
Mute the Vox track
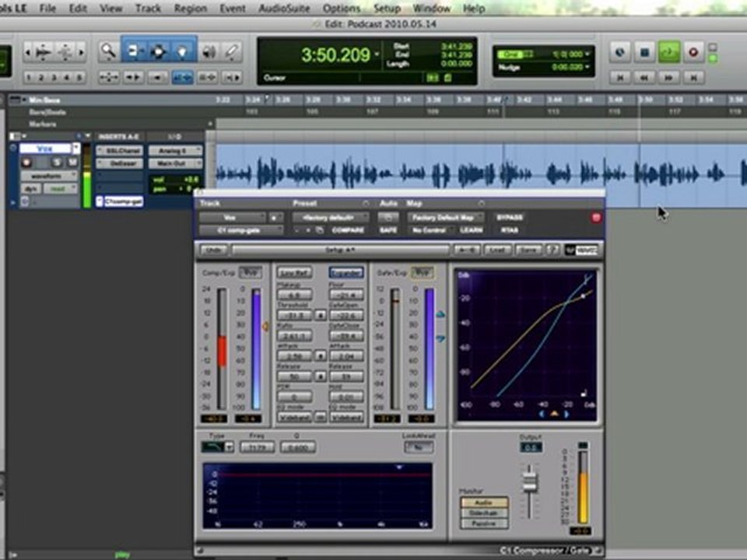72,163
